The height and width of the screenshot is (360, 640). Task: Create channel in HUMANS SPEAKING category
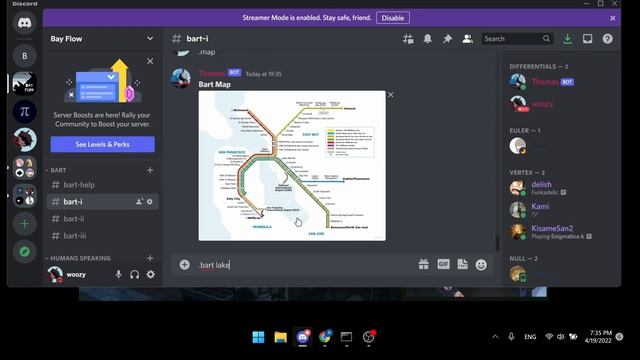tap(150, 258)
